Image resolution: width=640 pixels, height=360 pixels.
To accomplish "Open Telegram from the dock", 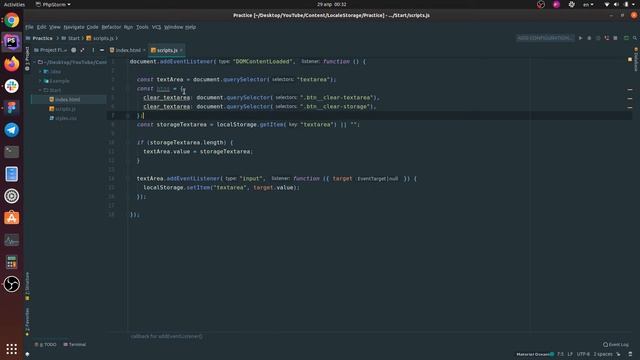I will (11, 130).
